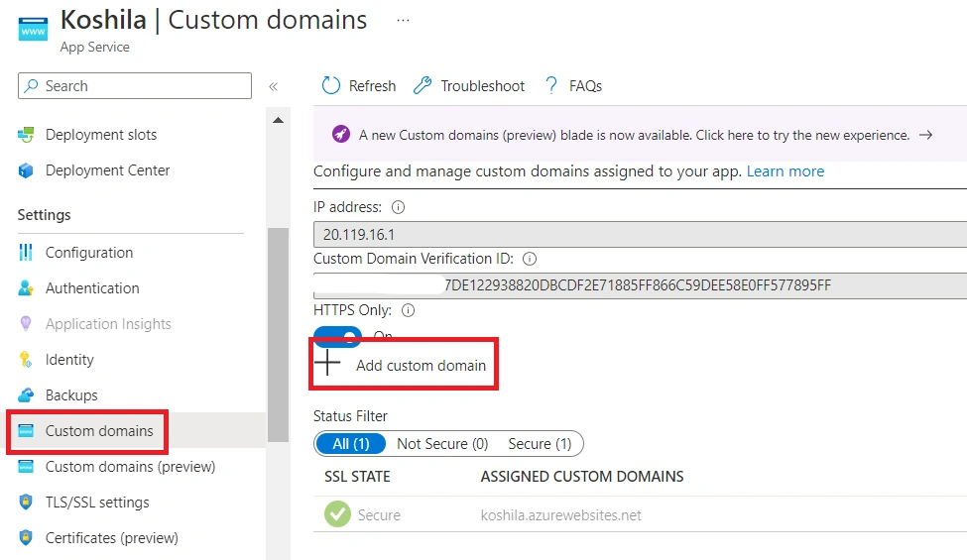The image size is (967, 560).
Task: Open the Learn more link
Action: click(786, 171)
